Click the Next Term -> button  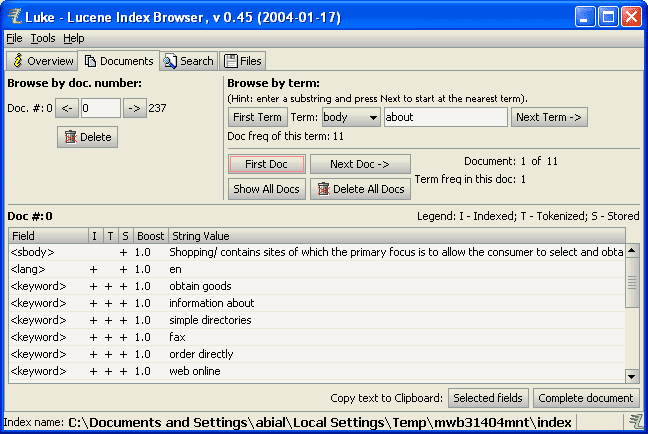(x=549, y=117)
